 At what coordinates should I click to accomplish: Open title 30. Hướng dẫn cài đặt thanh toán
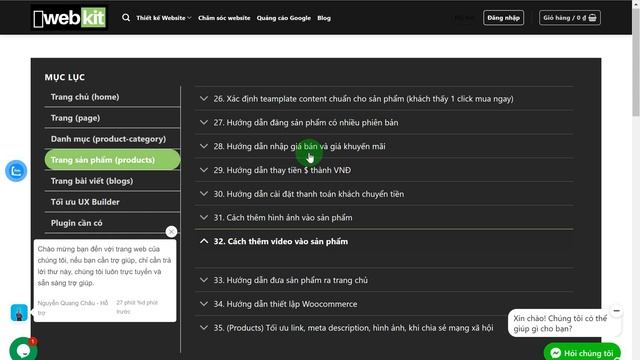(309, 194)
